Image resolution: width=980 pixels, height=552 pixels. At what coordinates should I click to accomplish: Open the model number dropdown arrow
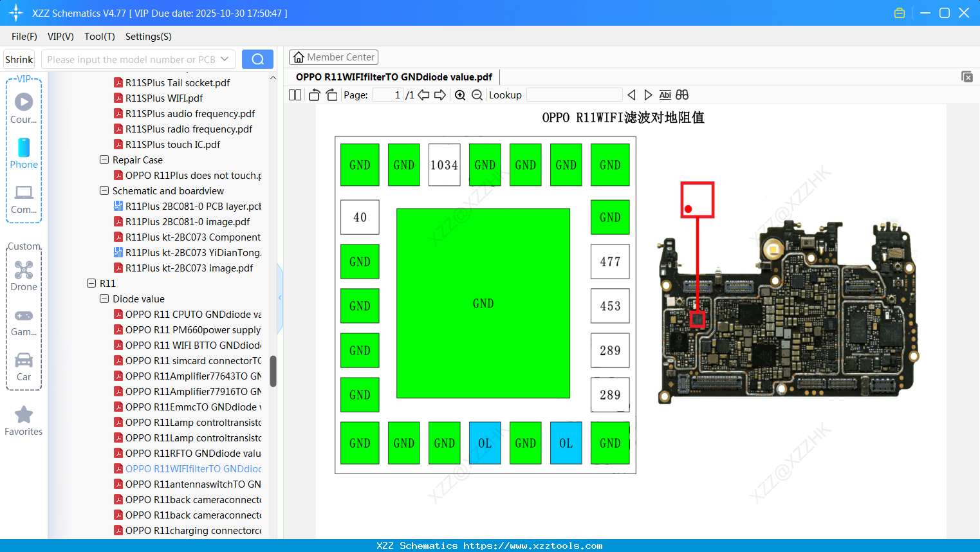pos(225,59)
